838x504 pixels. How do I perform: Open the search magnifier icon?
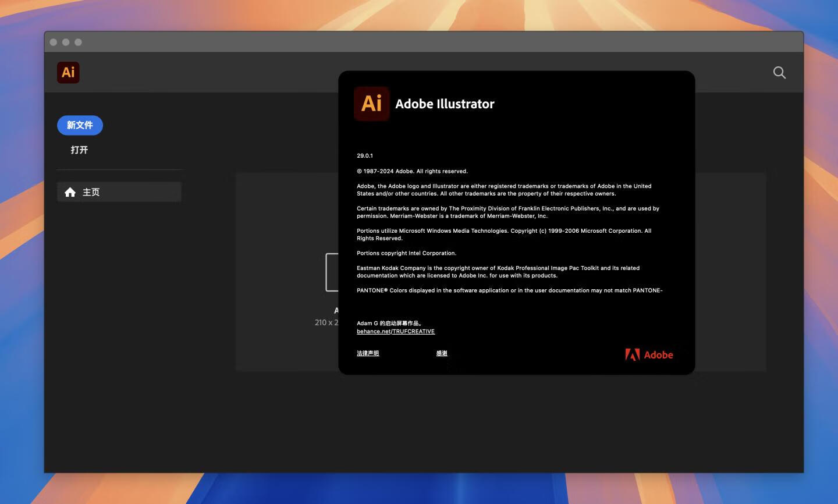(x=779, y=72)
